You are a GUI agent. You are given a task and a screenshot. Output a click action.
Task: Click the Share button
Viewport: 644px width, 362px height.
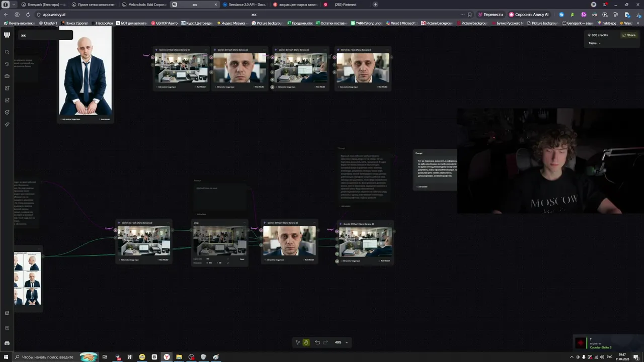(629, 35)
